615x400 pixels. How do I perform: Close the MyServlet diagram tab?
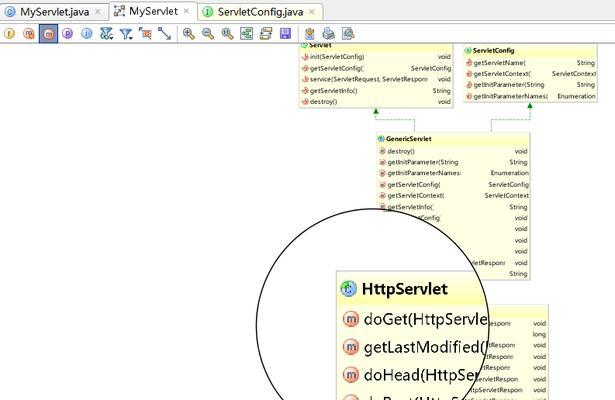[x=187, y=11]
